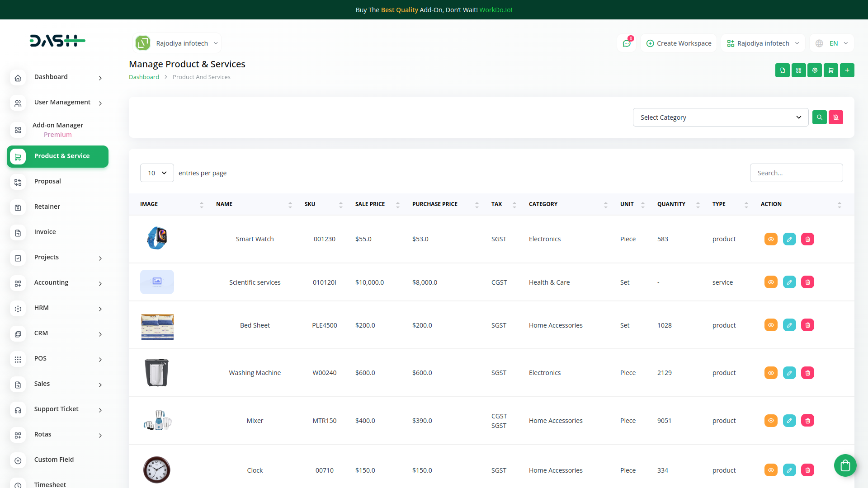View Mixer details eye icon
Viewport: 868px width, 488px height.
pyautogui.click(x=771, y=421)
